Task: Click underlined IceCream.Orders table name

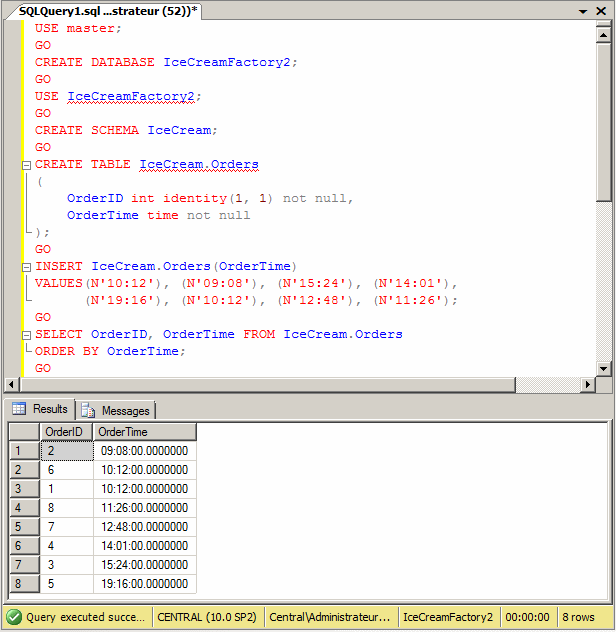Action: pos(199,165)
